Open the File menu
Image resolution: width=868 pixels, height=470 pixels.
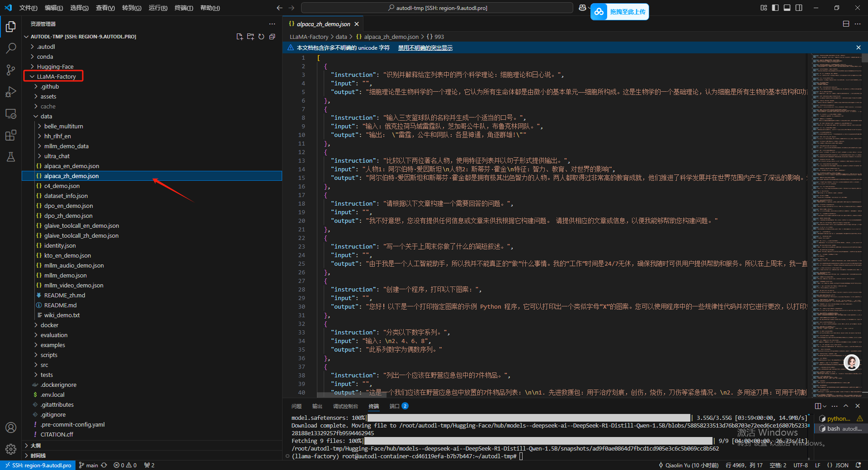click(28, 8)
